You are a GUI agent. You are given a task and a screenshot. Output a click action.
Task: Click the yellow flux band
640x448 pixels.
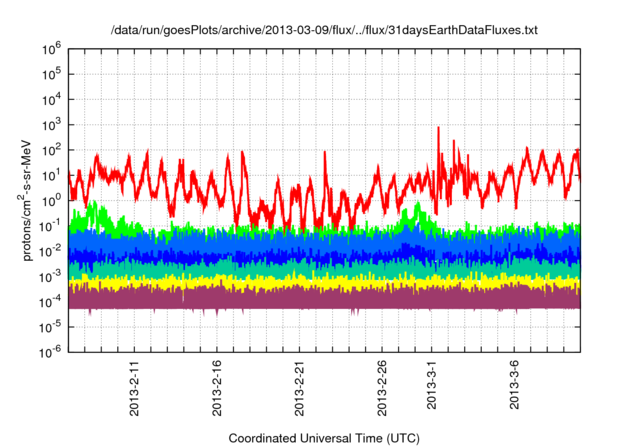click(324, 282)
